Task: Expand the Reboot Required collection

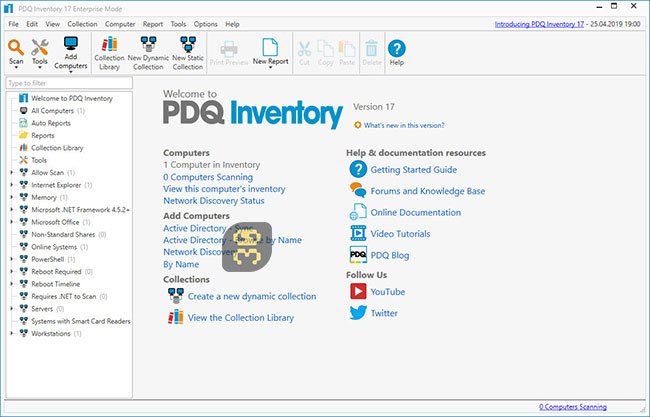Action: click(12, 272)
